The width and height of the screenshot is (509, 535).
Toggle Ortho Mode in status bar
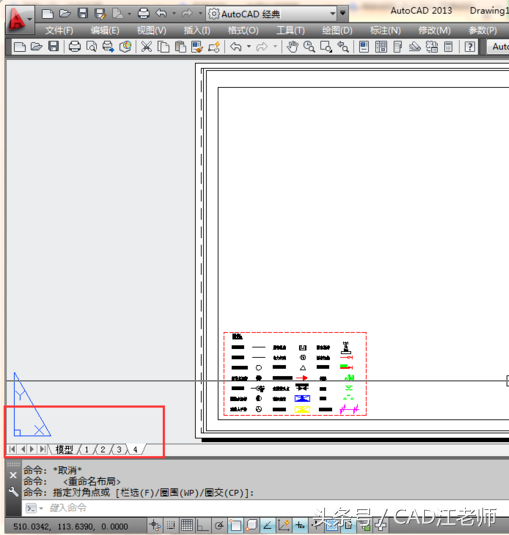coord(203,525)
